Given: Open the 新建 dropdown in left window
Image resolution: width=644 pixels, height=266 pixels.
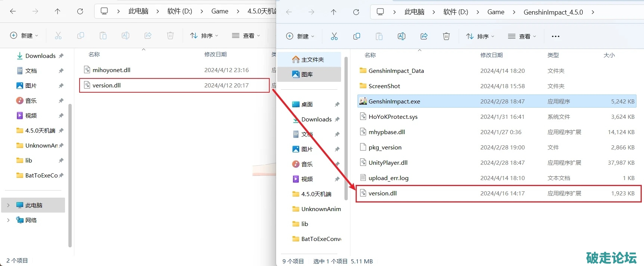Looking at the screenshot, I should pos(24,35).
